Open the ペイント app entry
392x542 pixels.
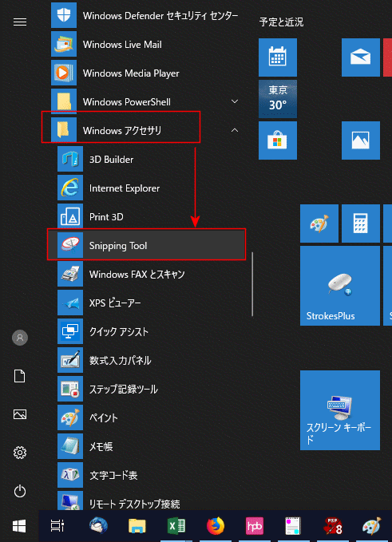(x=147, y=417)
